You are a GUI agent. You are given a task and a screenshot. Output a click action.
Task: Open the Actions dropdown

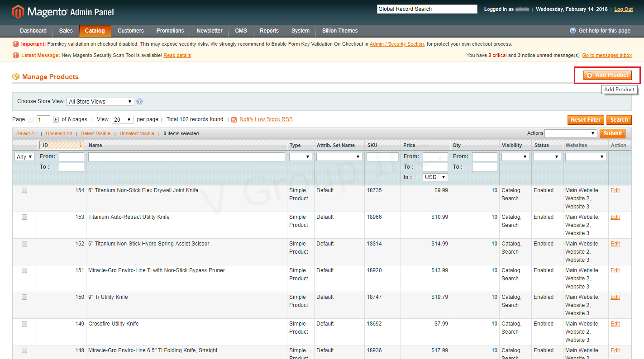[571, 133]
